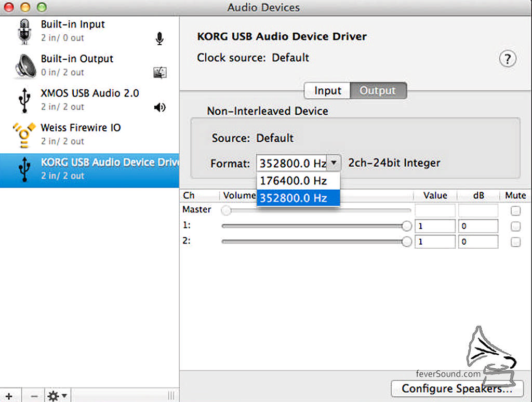This screenshot has width=532, height=402.
Task: Mute the Master channel checkbox
Action: pos(515,211)
